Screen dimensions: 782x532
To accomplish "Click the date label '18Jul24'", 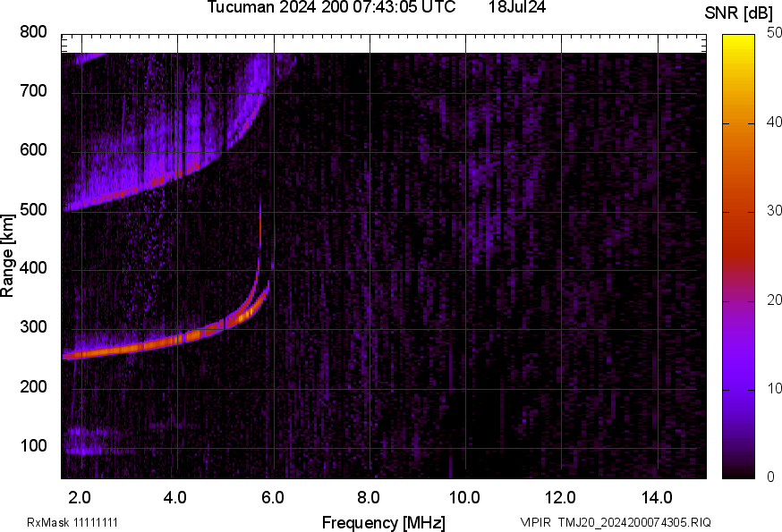I will (517, 7).
